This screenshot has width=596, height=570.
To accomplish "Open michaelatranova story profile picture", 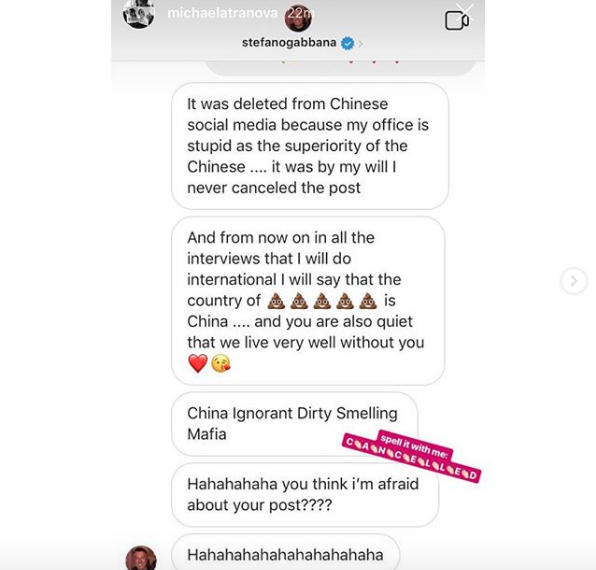I will coord(139,13).
